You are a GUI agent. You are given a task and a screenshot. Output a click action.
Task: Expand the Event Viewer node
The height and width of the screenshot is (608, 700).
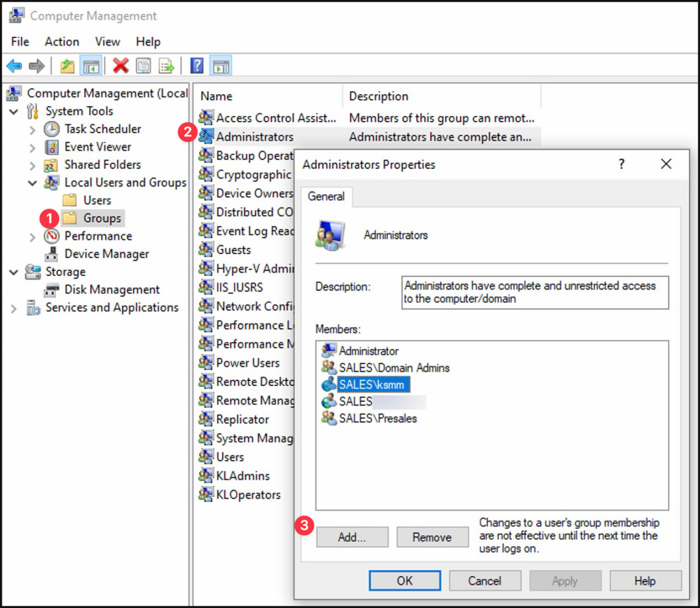(x=32, y=148)
